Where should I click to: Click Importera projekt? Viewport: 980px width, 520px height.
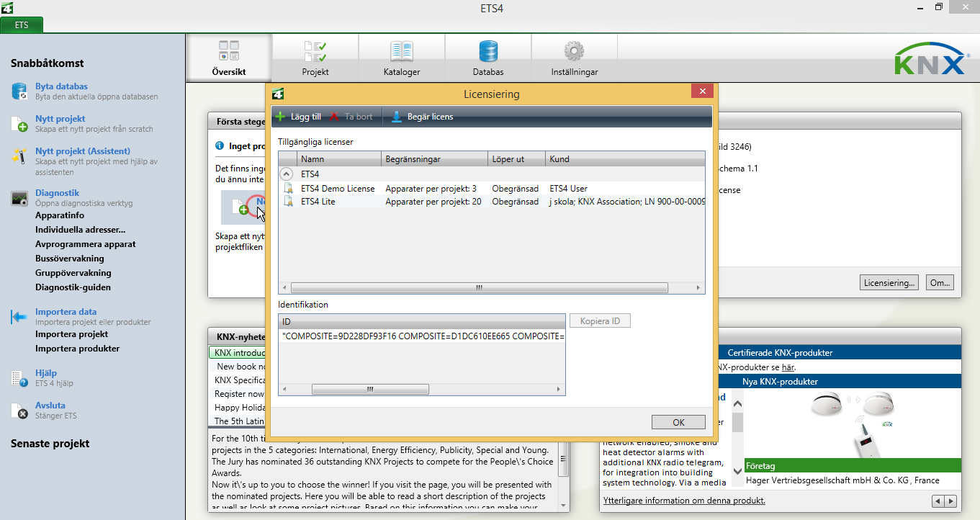coord(72,334)
